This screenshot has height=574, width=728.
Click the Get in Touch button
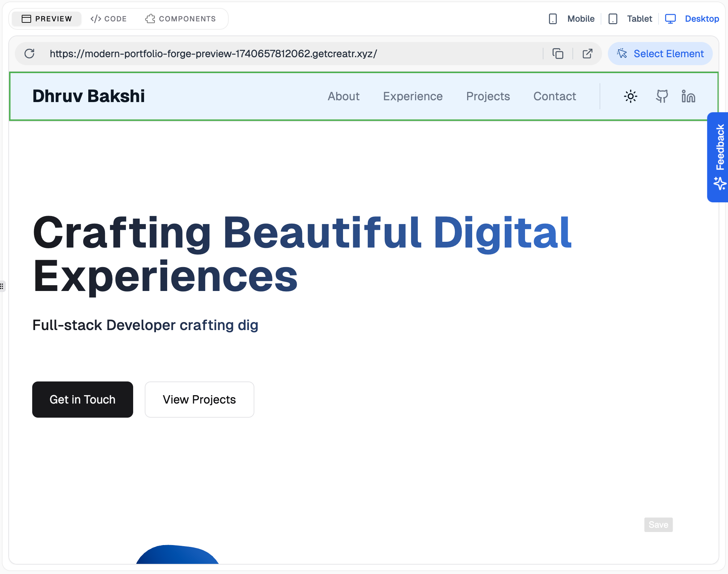pyautogui.click(x=82, y=400)
